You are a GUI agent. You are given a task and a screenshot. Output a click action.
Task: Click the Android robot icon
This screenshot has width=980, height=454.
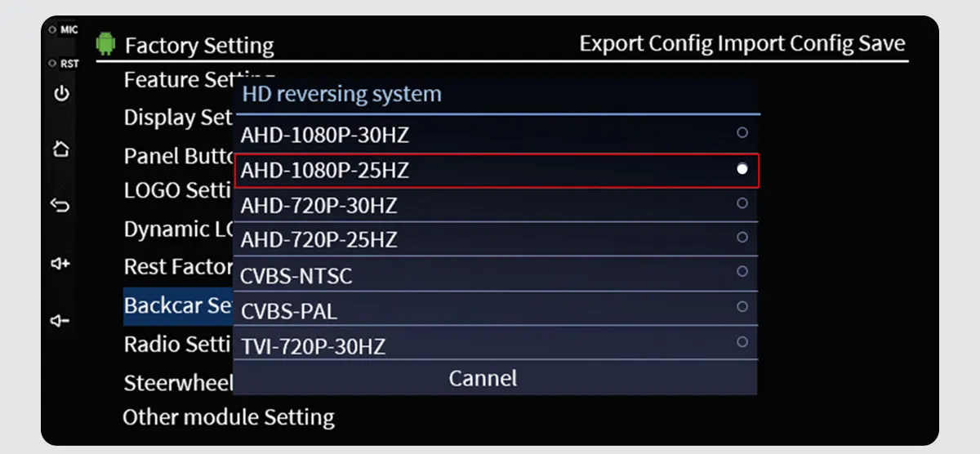pos(105,43)
